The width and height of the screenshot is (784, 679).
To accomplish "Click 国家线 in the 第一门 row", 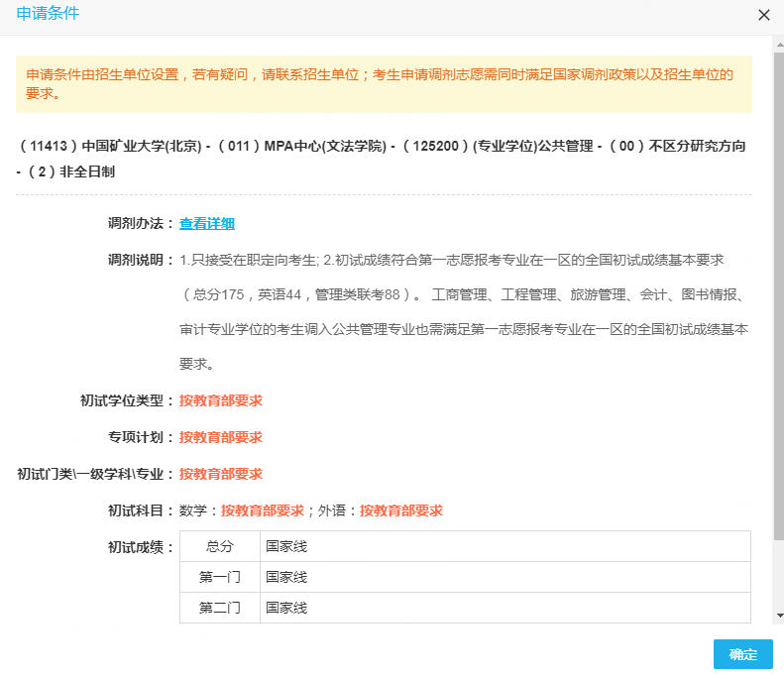I will (286, 577).
